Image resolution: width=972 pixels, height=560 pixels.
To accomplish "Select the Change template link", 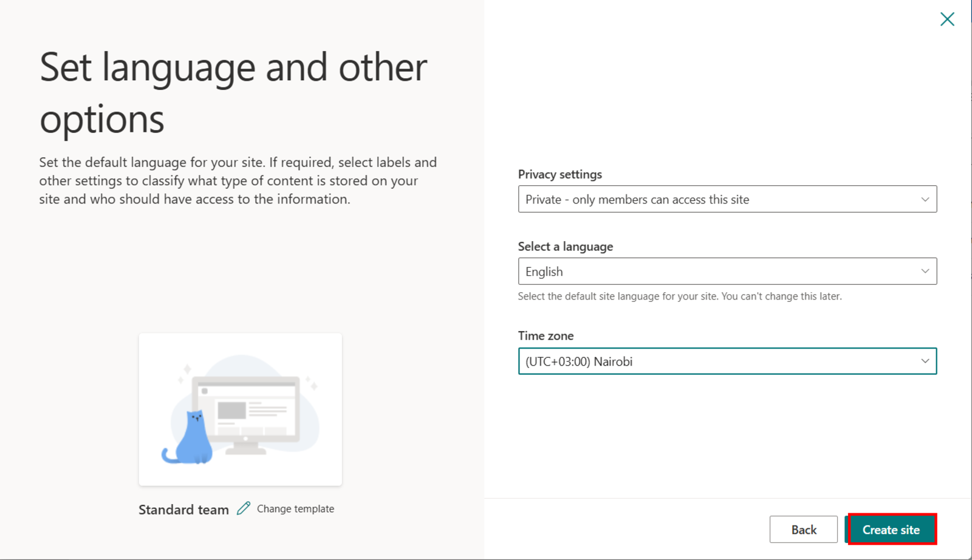I will tap(295, 508).
